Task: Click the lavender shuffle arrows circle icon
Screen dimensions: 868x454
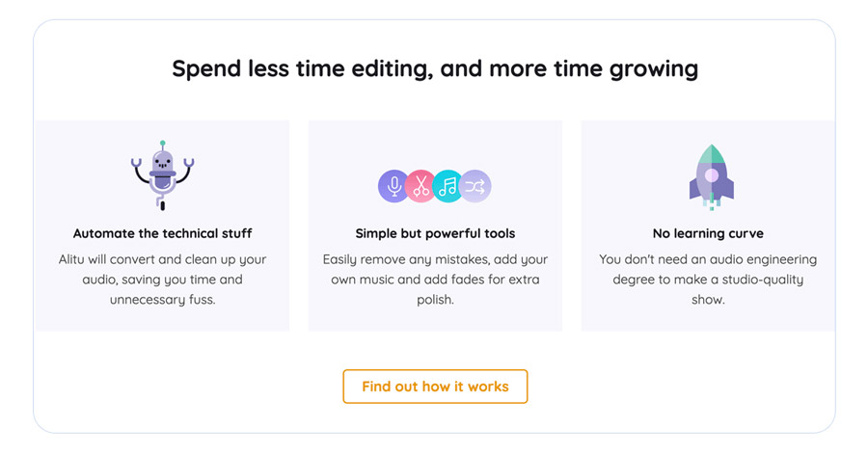Action: [475, 186]
